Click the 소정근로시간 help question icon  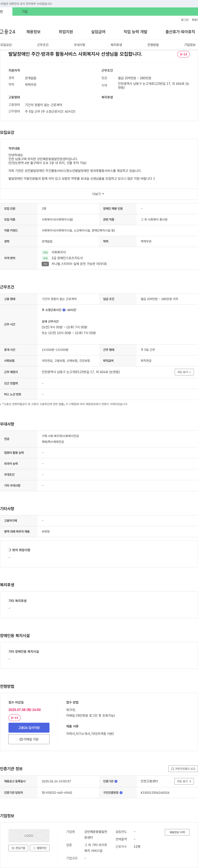64,310
